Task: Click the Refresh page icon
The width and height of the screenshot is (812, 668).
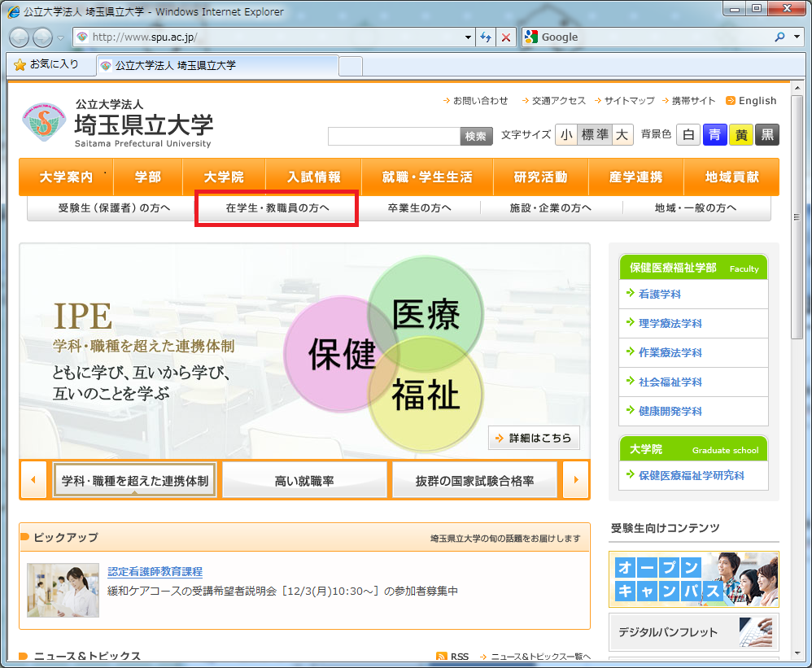Action: coord(486,37)
